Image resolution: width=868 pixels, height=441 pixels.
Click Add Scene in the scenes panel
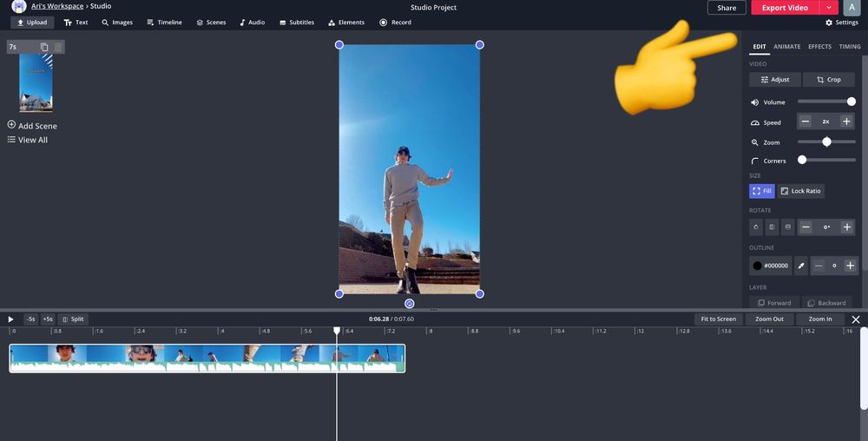[x=32, y=126]
